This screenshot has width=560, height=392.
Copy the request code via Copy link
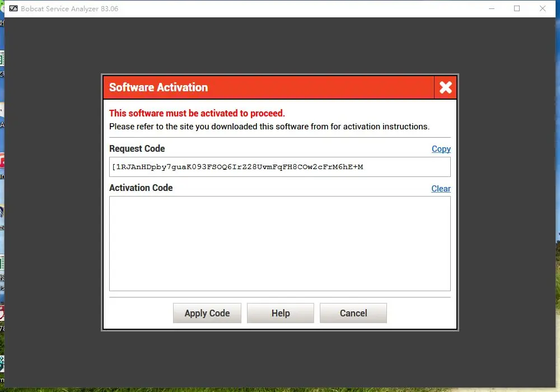click(x=441, y=149)
